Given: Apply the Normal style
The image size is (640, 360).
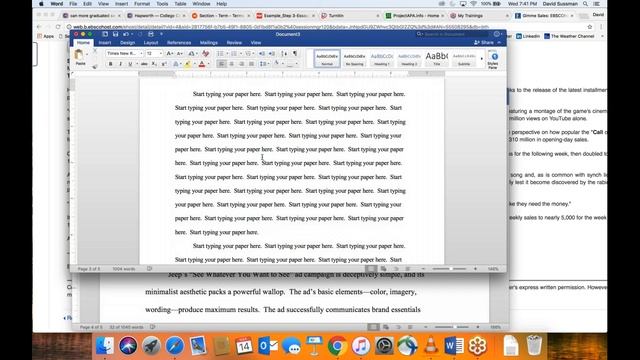Looking at the screenshot, I should point(327,59).
